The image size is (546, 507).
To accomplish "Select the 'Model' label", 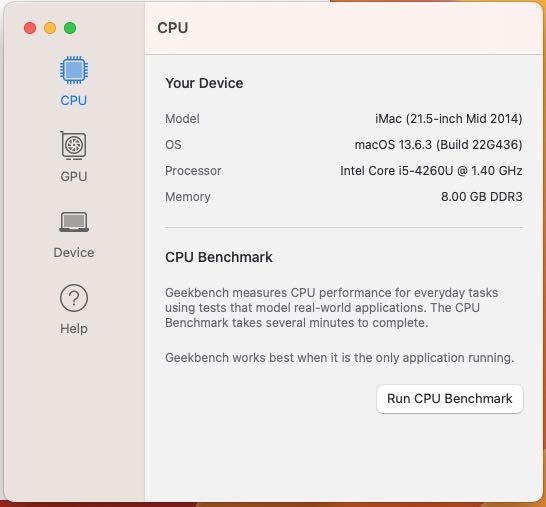I will (182, 119).
